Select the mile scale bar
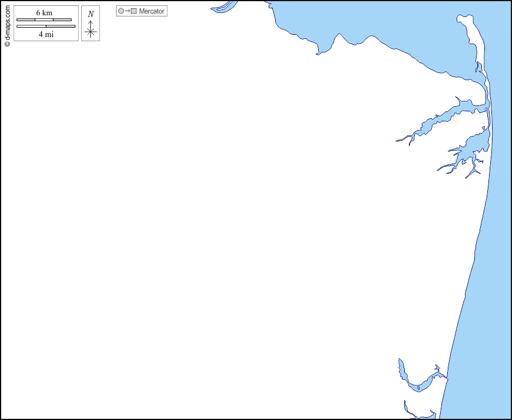The width and height of the screenshot is (512, 420). tap(46, 27)
